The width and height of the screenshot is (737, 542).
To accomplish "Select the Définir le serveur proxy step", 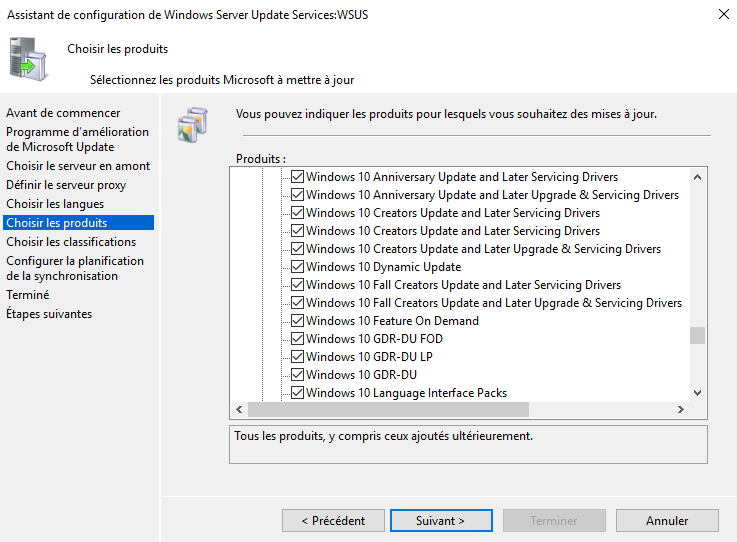I will pyautogui.click(x=66, y=185).
